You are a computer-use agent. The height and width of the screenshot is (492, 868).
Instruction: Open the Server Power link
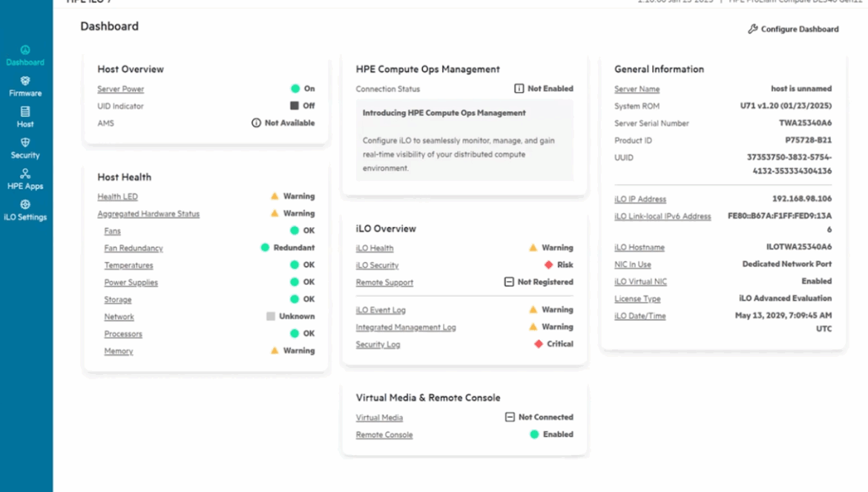tap(121, 89)
